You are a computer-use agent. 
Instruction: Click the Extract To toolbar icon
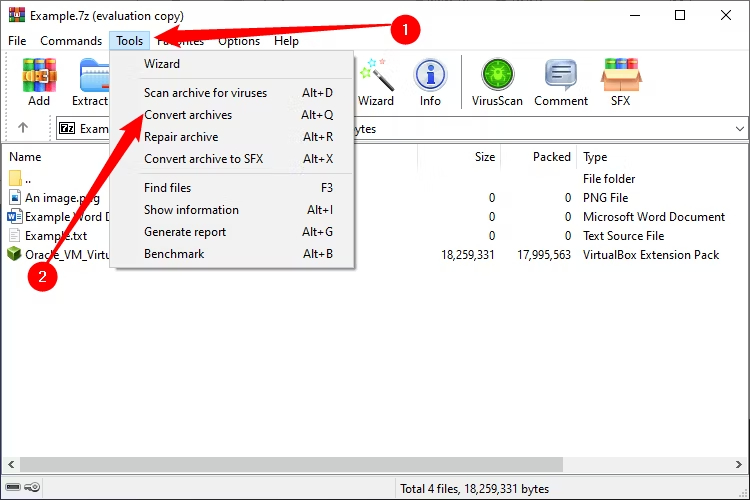tap(92, 81)
